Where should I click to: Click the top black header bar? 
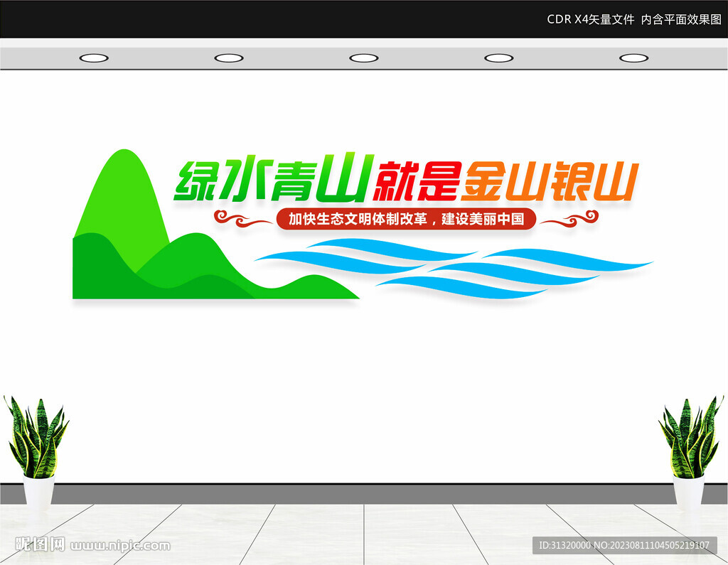click(364, 16)
